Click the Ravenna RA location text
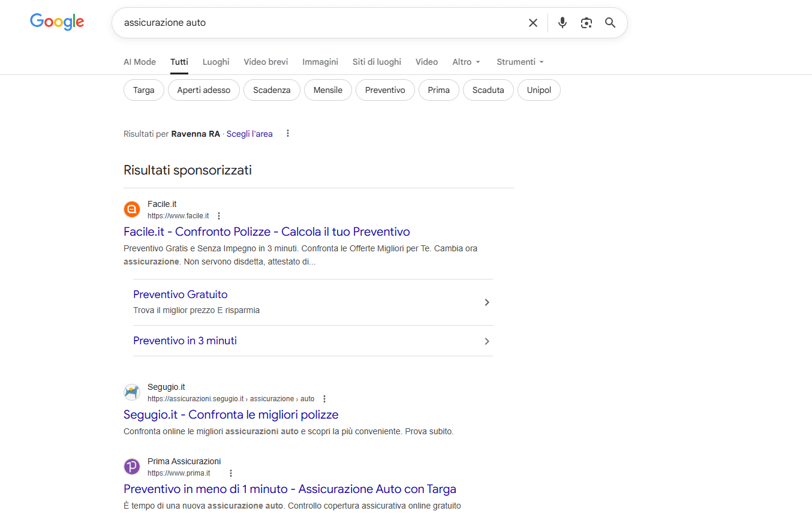 point(196,134)
